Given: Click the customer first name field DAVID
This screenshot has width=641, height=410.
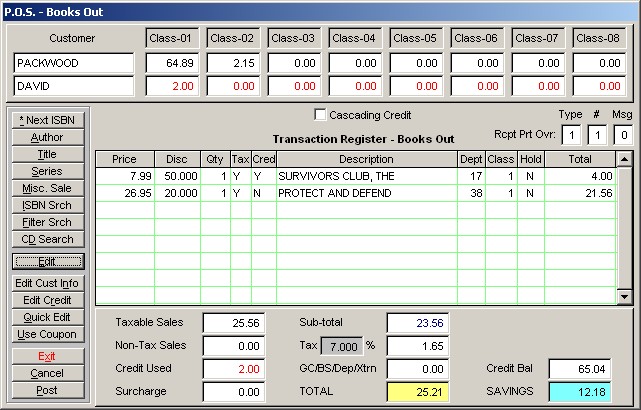Looking at the screenshot, I should (74, 86).
